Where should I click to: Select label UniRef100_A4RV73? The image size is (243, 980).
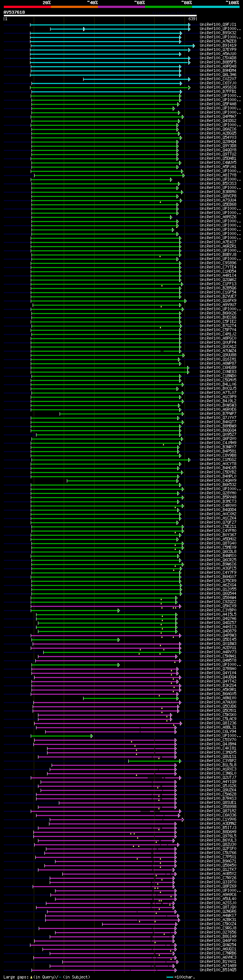coord(218,652)
